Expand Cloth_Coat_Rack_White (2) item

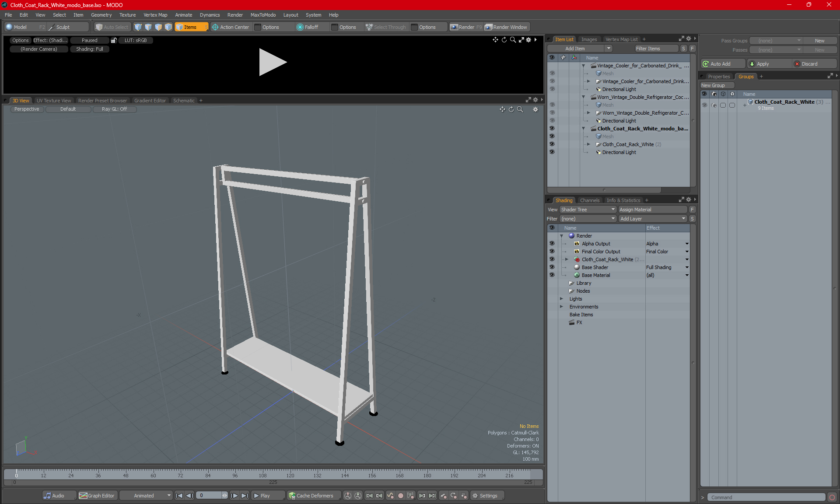588,144
